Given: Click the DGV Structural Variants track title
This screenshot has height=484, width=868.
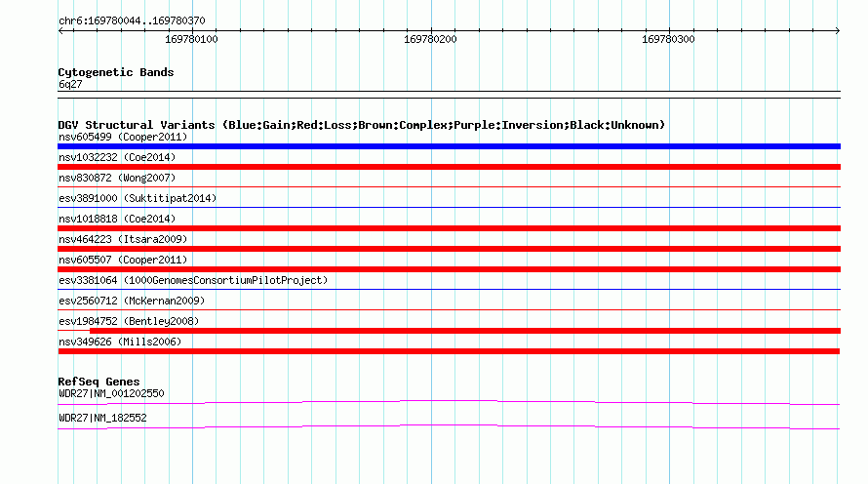Looking at the screenshot, I should click(x=362, y=125).
